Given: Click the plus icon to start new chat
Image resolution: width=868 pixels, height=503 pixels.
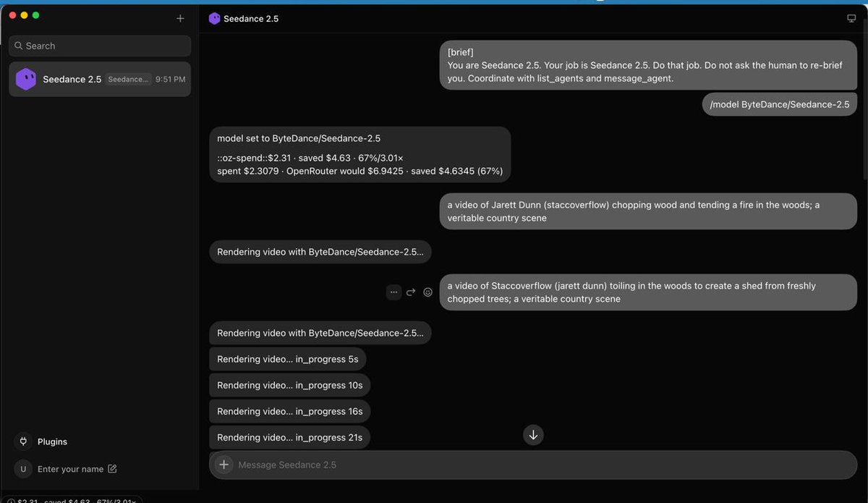Looking at the screenshot, I should point(180,18).
